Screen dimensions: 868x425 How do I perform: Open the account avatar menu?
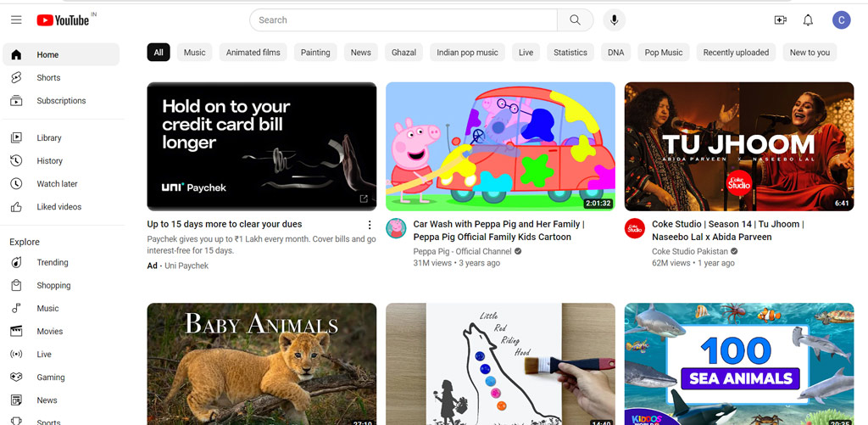tap(842, 20)
